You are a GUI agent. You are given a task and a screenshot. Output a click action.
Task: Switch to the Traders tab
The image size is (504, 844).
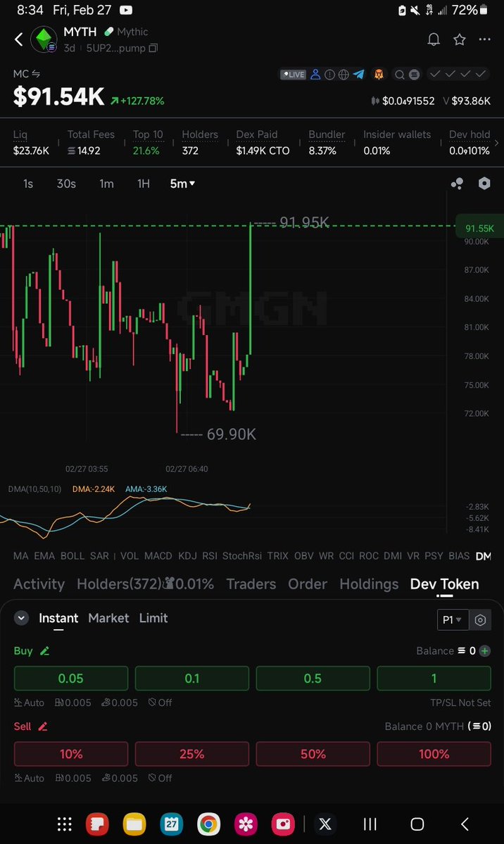point(251,584)
